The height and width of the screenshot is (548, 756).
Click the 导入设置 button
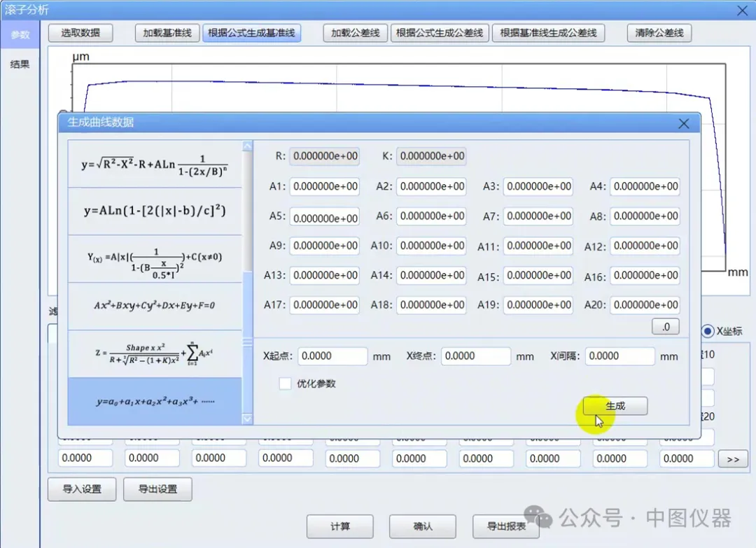(82, 489)
